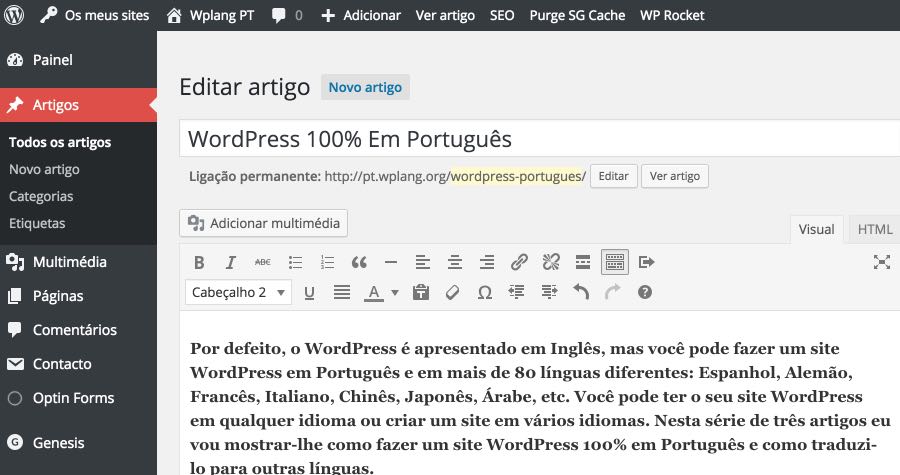The height and width of the screenshot is (475, 900).
Task: Click the WordPress logo icon
Action: tap(14, 15)
